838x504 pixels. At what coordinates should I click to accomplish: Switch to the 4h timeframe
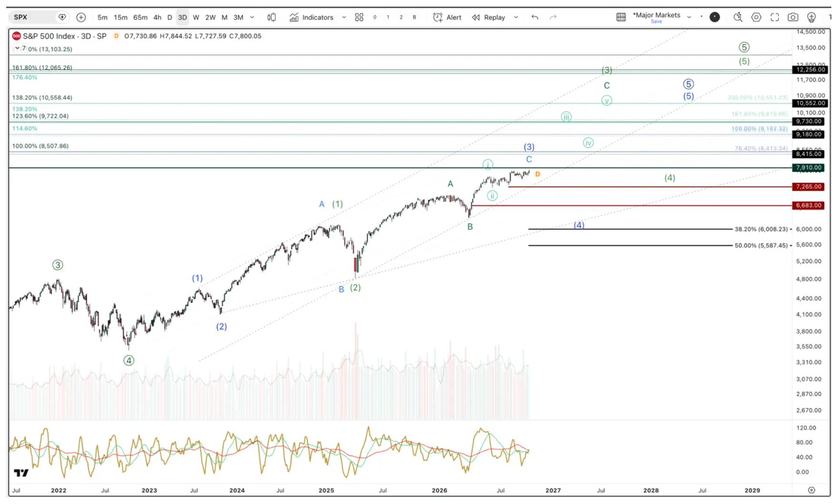(157, 17)
